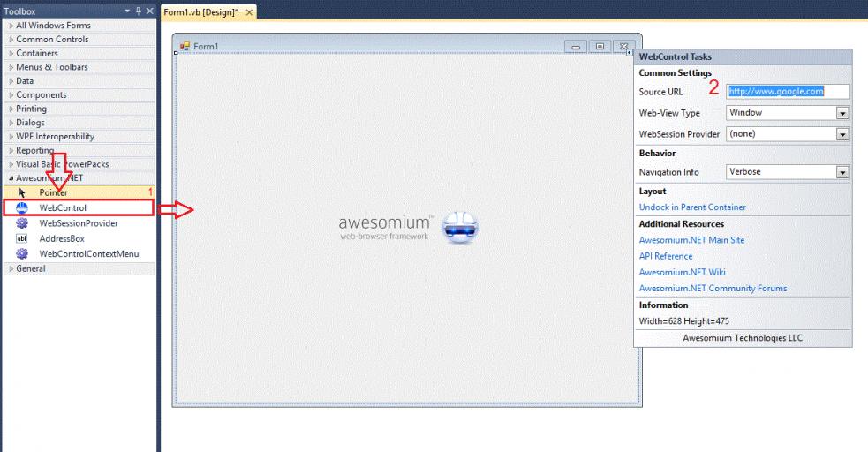Screen dimensions: 868x452
Task: Open Toolbox window position dropdown arrow
Action: coord(127,11)
